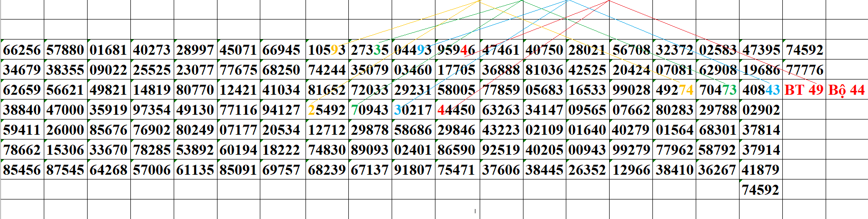Image resolution: width=868 pixels, height=219 pixels.
Task: Select cell 40843 ending in blue 43
Action: [x=761, y=90]
